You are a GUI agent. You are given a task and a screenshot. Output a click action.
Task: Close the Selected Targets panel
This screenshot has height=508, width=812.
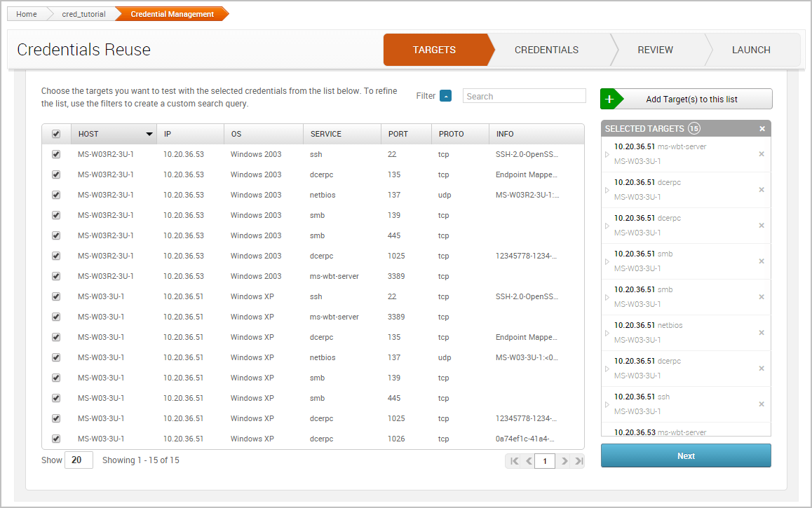762,129
